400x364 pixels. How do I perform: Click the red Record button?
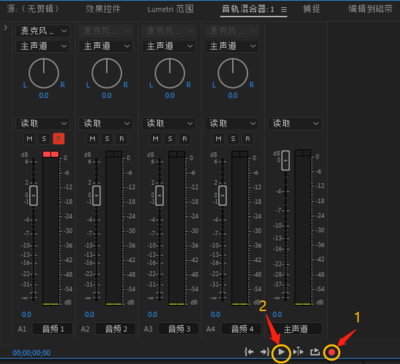[331, 352]
